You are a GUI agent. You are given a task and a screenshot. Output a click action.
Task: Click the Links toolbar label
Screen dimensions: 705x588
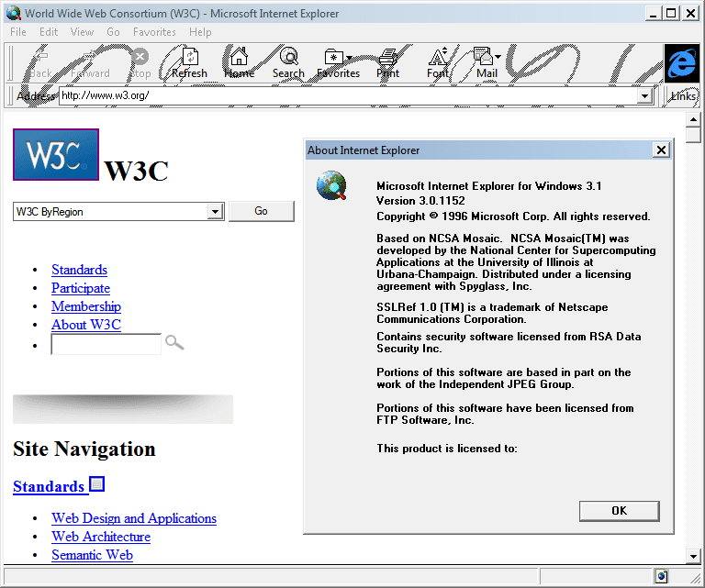pyautogui.click(x=683, y=95)
